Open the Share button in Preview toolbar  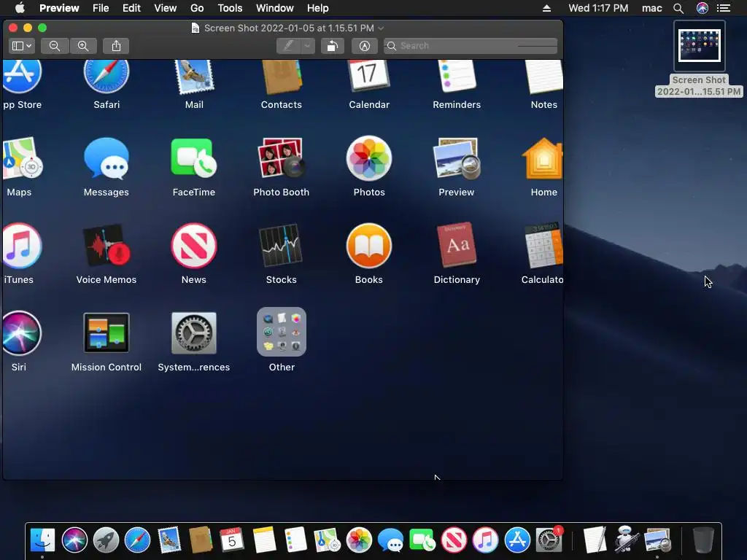tap(116, 46)
